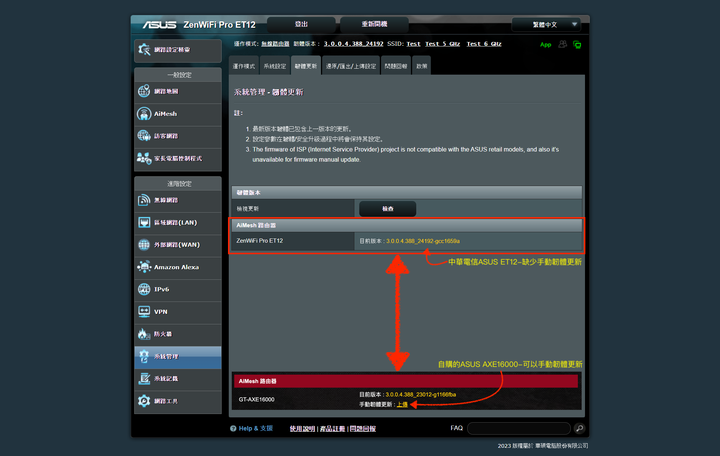Click the Test_6_GHz SSID link
The width and height of the screenshot is (720, 456).
click(484, 44)
